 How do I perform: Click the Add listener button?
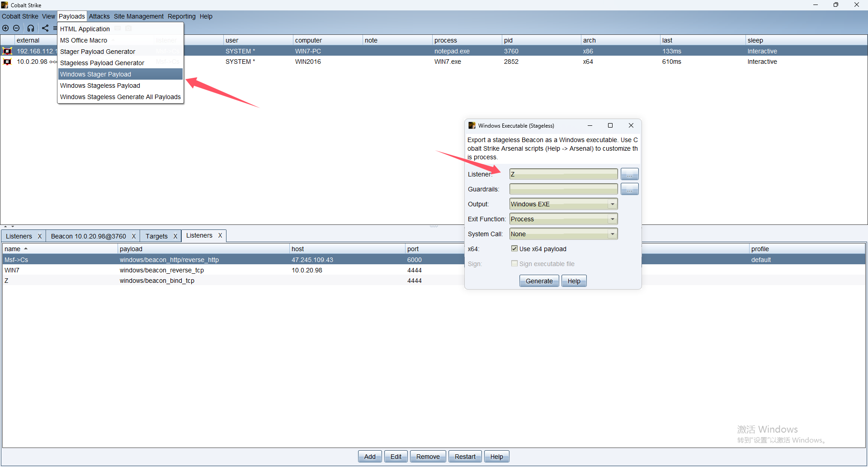tap(370, 457)
